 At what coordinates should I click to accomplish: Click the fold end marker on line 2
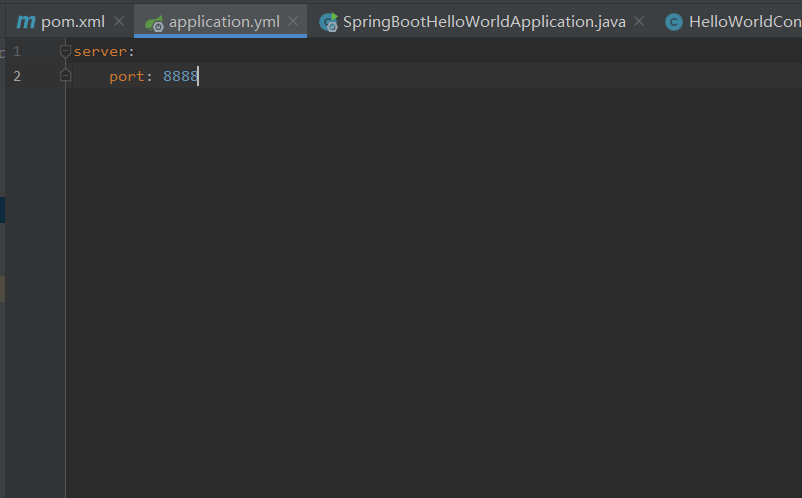coord(65,76)
